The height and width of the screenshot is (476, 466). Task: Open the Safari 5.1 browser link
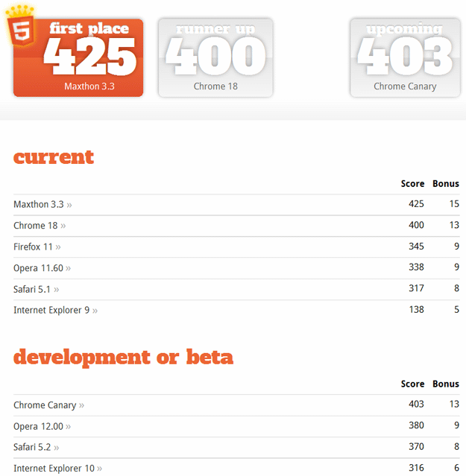point(32,289)
